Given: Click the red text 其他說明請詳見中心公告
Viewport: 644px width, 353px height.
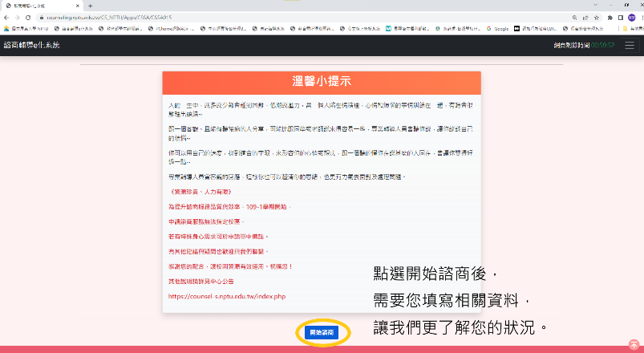Looking at the screenshot, I should (x=201, y=282).
